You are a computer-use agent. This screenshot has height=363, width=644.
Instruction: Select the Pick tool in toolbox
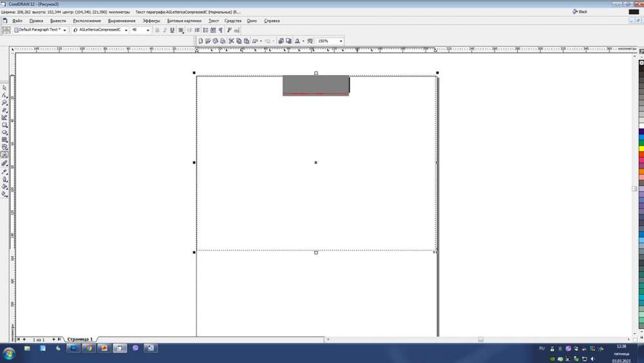point(5,88)
